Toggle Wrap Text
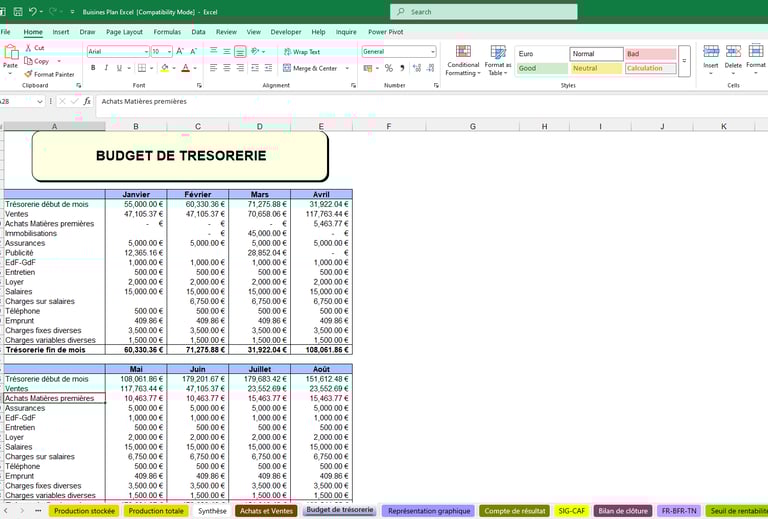Viewport: 768px width, 519px height. [301, 52]
